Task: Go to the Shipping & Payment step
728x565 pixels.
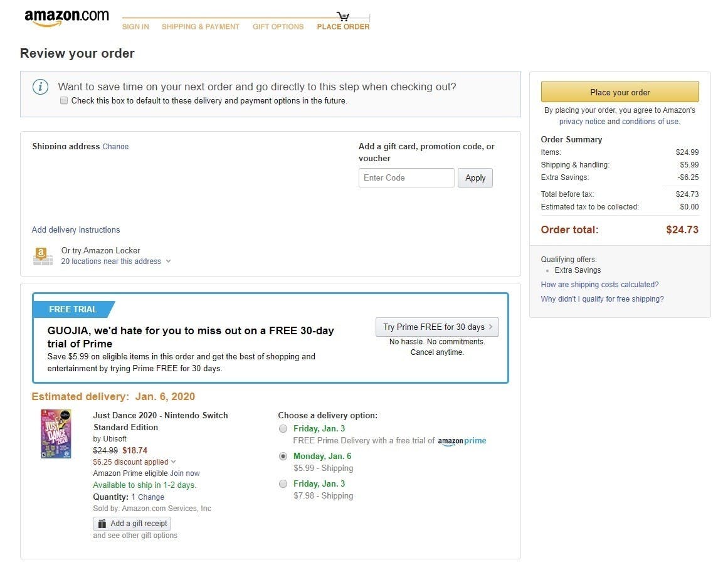Action: point(200,26)
